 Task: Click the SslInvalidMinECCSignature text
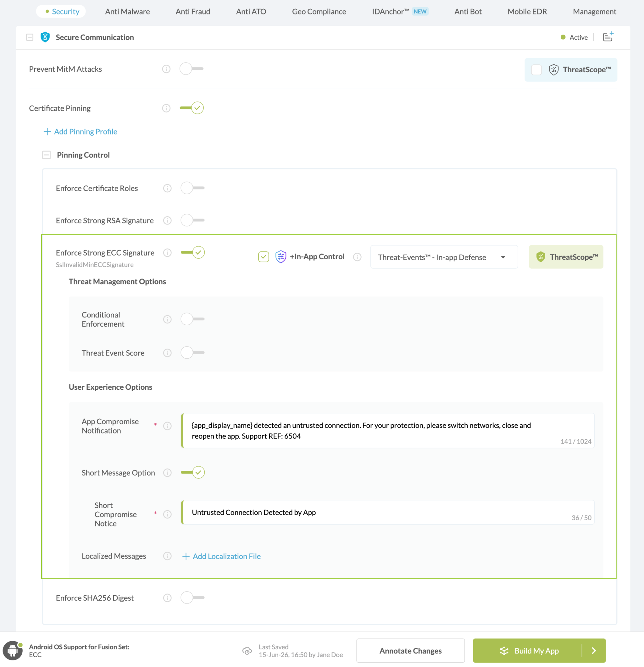95,265
